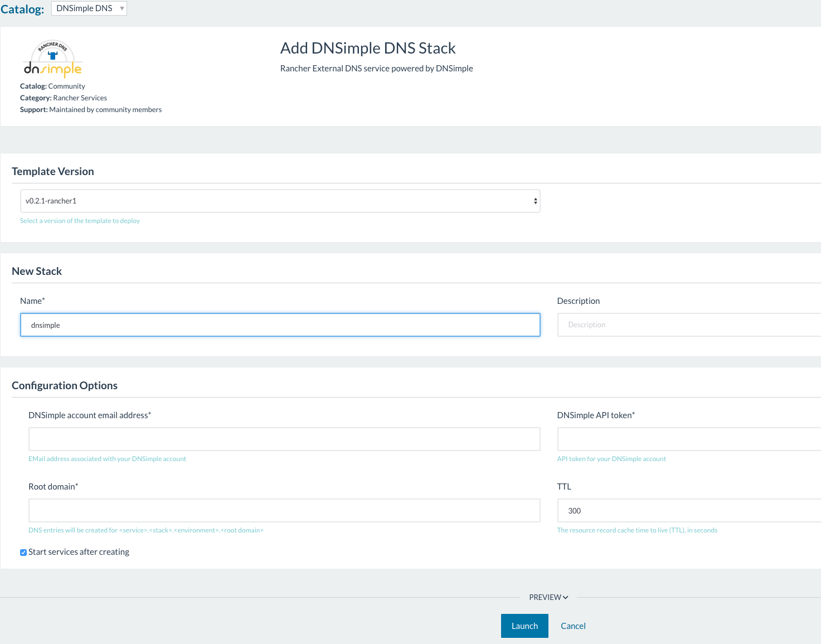Click the up-down arrows of version selector
This screenshot has height=644, width=821.
535,201
